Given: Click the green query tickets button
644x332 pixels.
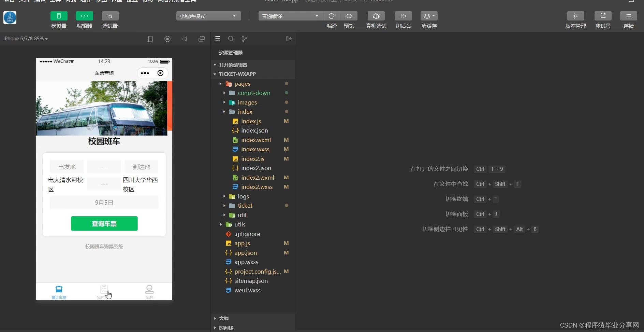Looking at the screenshot, I should point(104,223).
